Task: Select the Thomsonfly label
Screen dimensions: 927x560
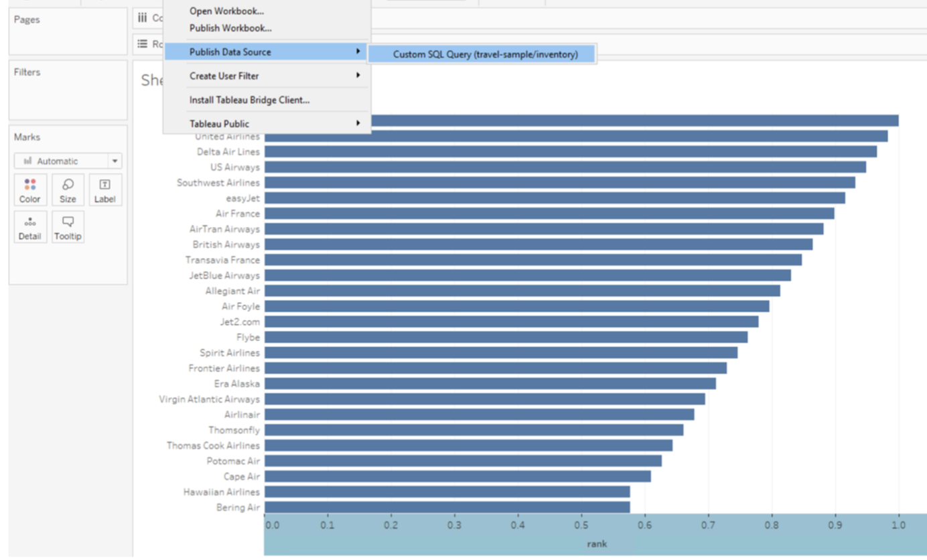Action: (x=234, y=430)
